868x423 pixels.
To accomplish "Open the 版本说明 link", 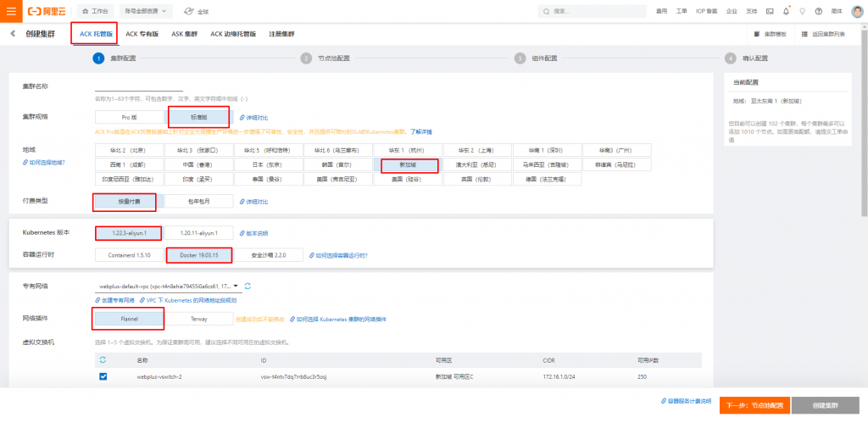I will point(254,233).
